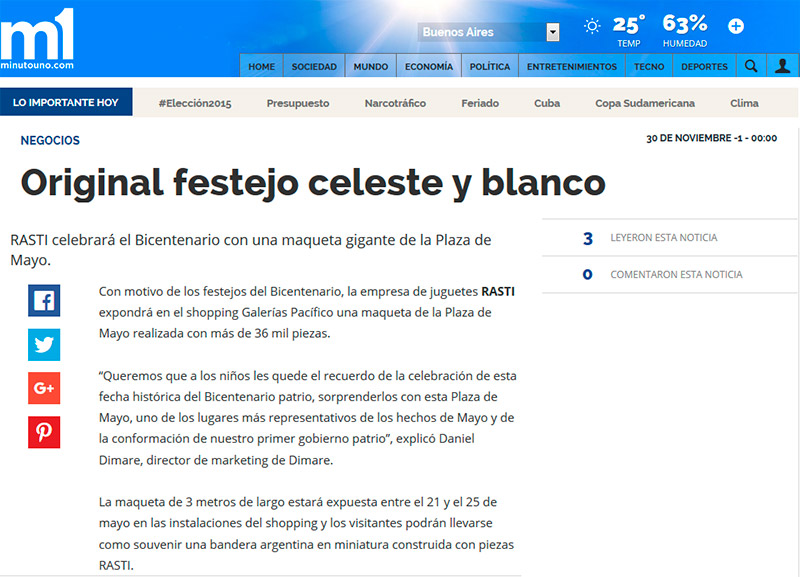
Task: Open the Copa Sudamericana topic
Action: [x=645, y=104]
